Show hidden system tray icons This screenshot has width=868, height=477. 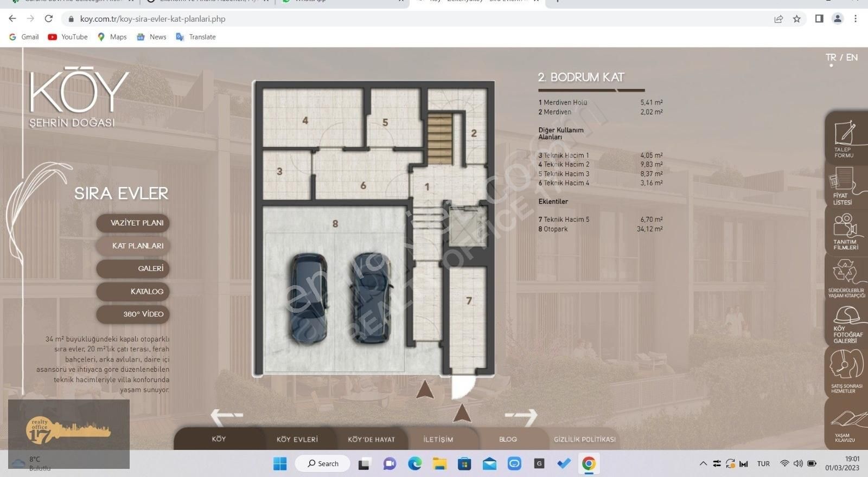703,463
